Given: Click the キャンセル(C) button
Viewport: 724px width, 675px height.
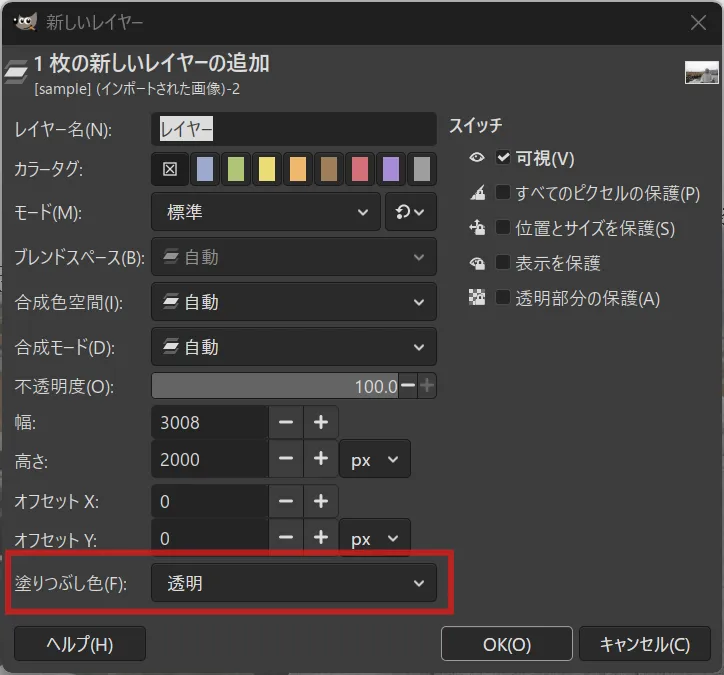Looking at the screenshot, I should point(645,644).
